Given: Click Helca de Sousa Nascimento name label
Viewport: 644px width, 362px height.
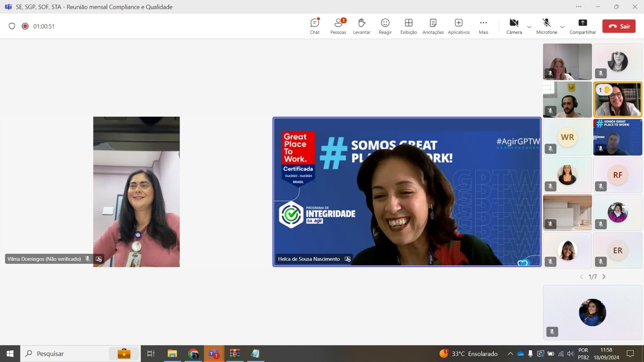Looking at the screenshot, I should 309,259.
